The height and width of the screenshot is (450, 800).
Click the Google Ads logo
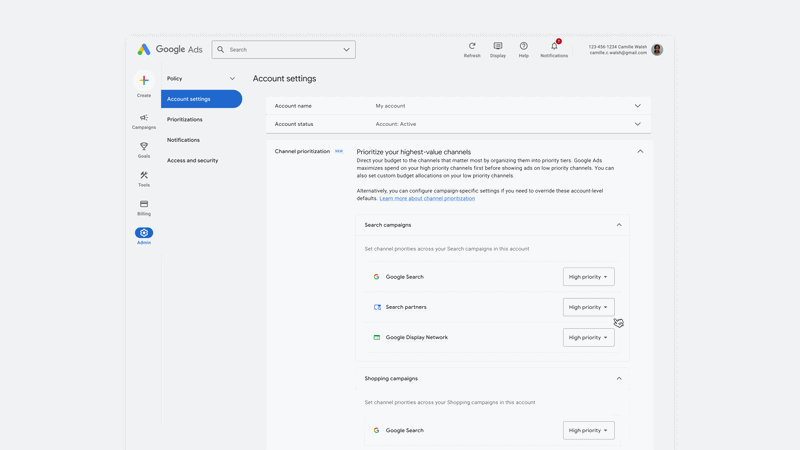(x=170, y=49)
